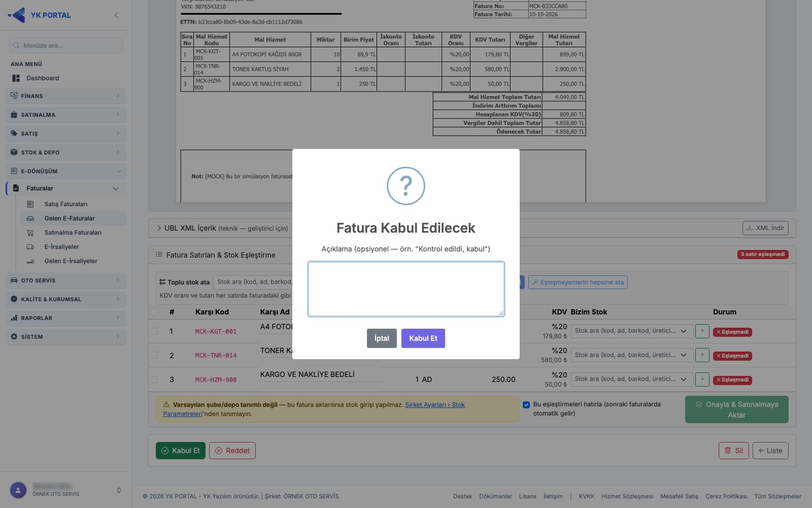Screen dimensions: 812x508
Task: Check the row 1 selection checkbox
Action: tap(154, 331)
